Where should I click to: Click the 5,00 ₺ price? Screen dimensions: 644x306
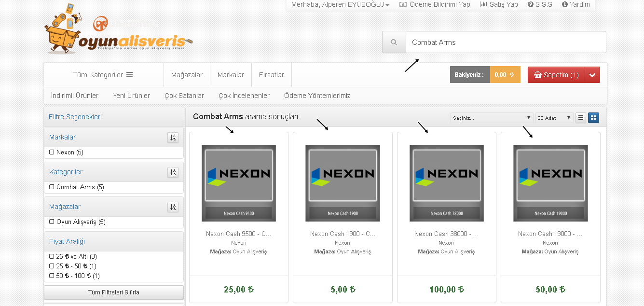[x=343, y=290]
